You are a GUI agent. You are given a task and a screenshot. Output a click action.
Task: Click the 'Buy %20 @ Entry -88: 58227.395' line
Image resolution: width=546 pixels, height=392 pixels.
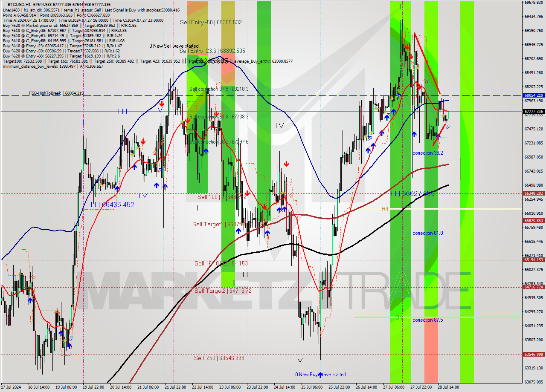click(x=62, y=56)
